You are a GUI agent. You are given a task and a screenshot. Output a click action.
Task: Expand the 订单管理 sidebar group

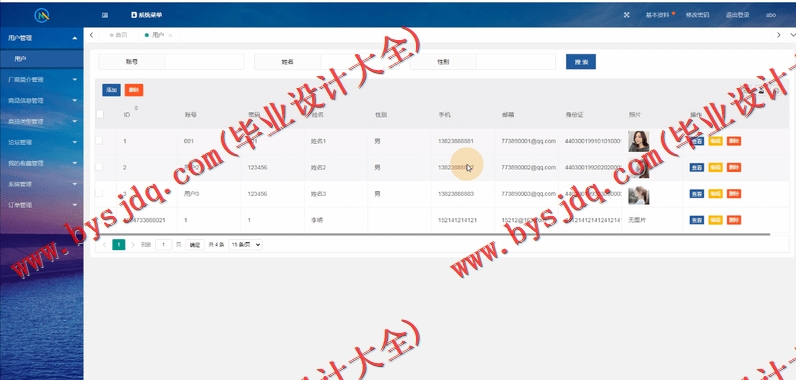[42, 205]
